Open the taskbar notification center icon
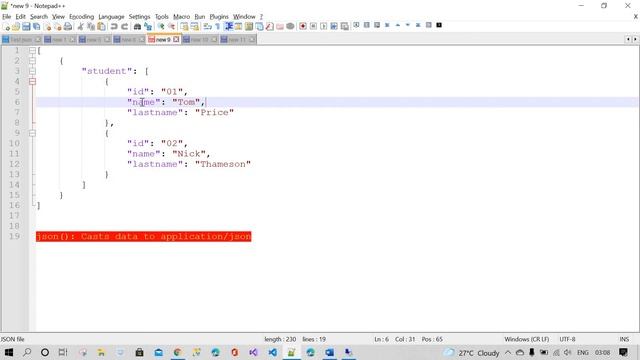The image size is (640, 360). click(x=623, y=352)
